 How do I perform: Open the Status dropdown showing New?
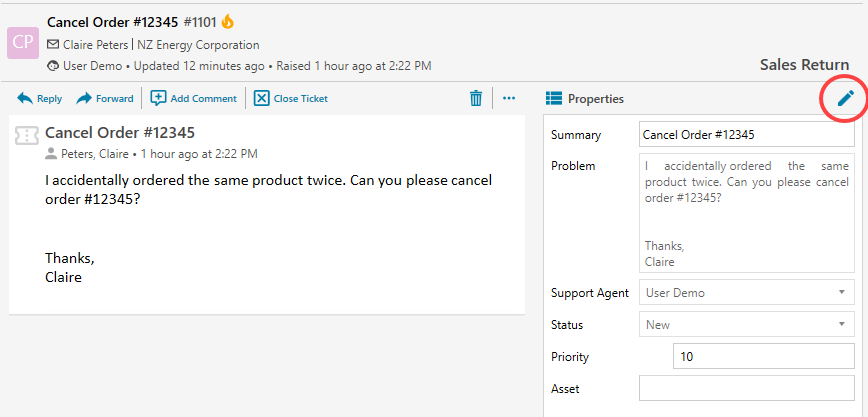(746, 325)
